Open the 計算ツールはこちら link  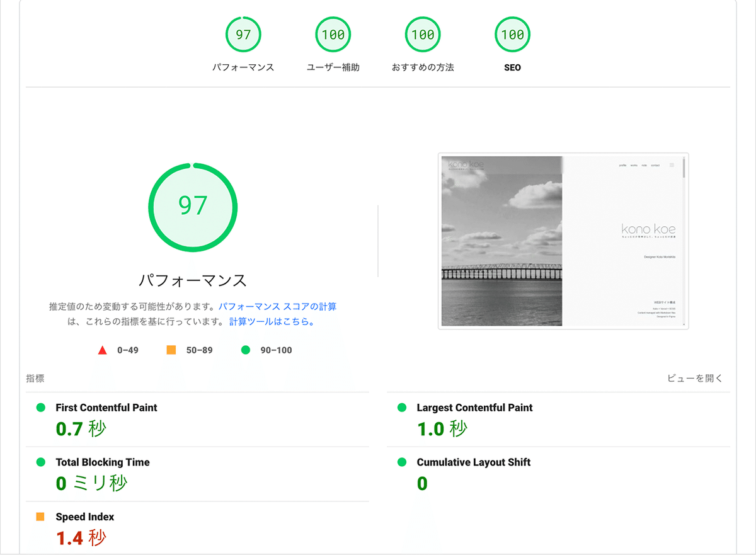(x=272, y=321)
